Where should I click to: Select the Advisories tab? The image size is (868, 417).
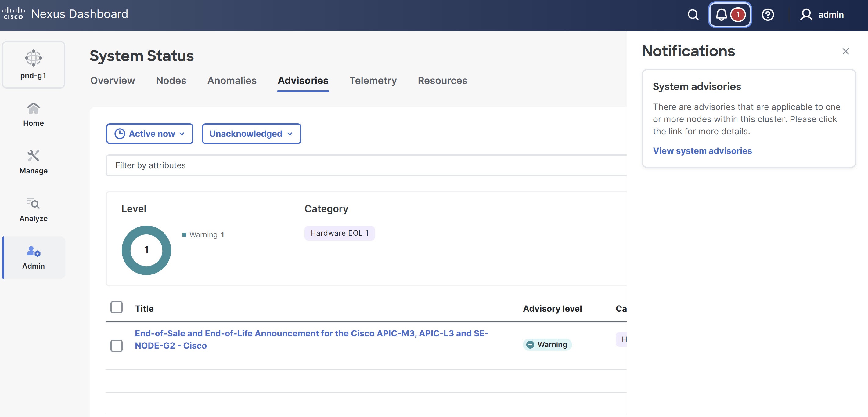click(303, 81)
